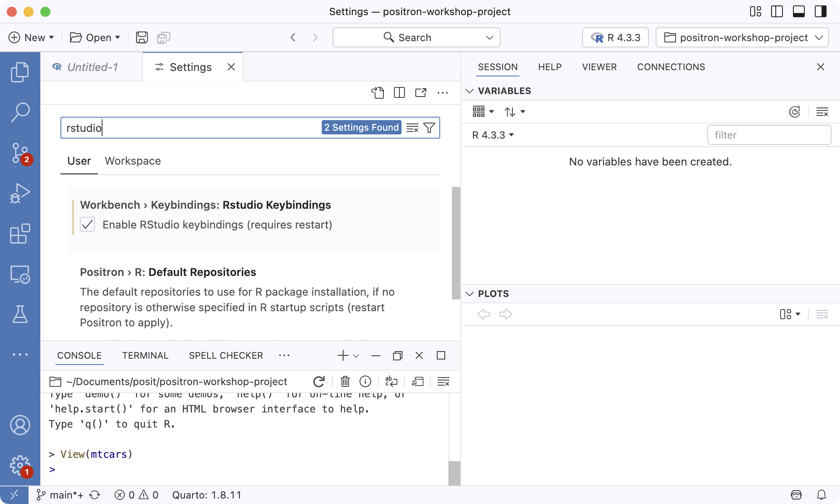This screenshot has width=840, height=504.
Task: Open variables grouping dropdown
Action: pyautogui.click(x=483, y=112)
